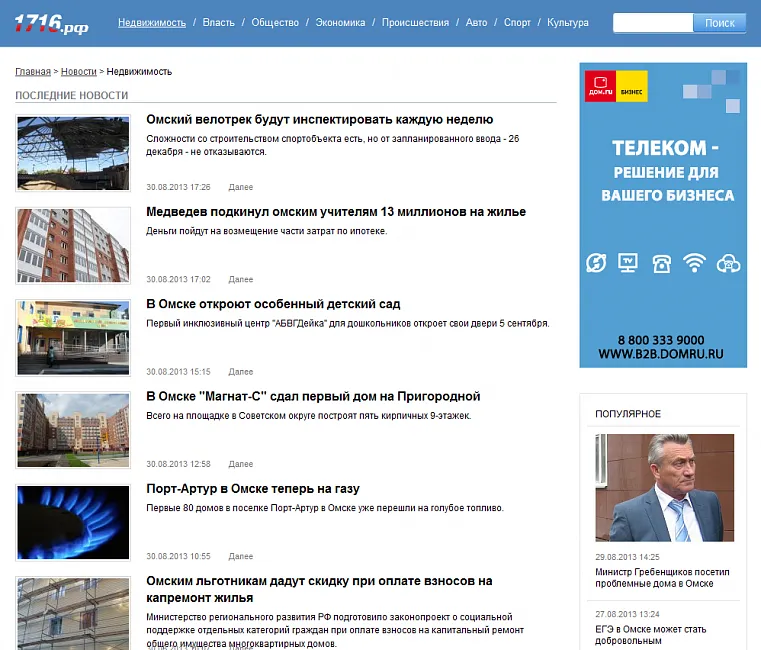Open headline about Омский велотрек inspections
This screenshot has height=650, width=761.
click(x=320, y=119)
